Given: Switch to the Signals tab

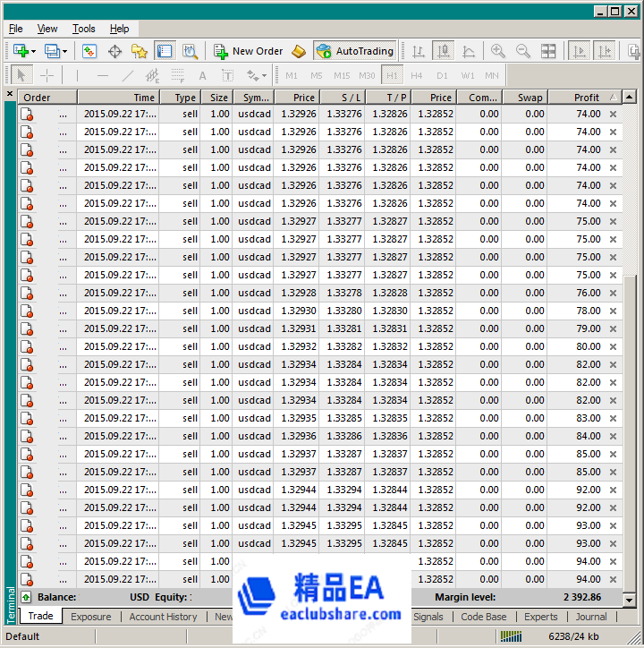Looking at the screenshot, I should 428,617.
